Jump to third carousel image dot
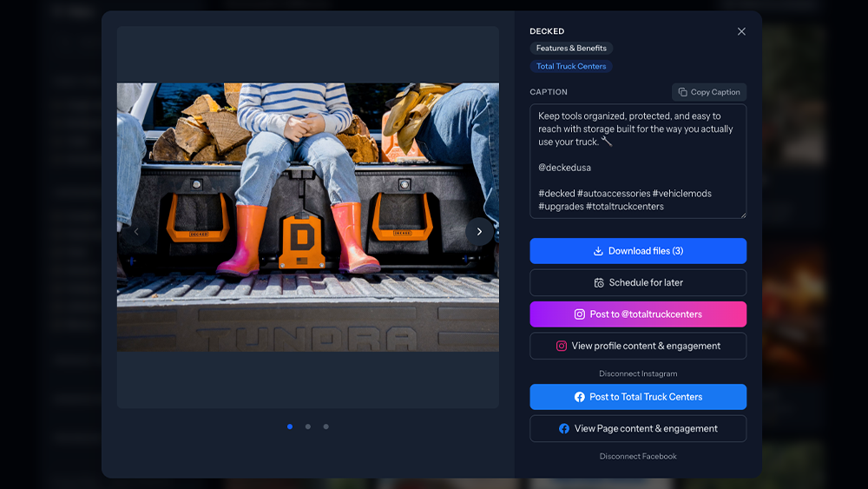This screenshot has height=489, width=868. point(326,426)
